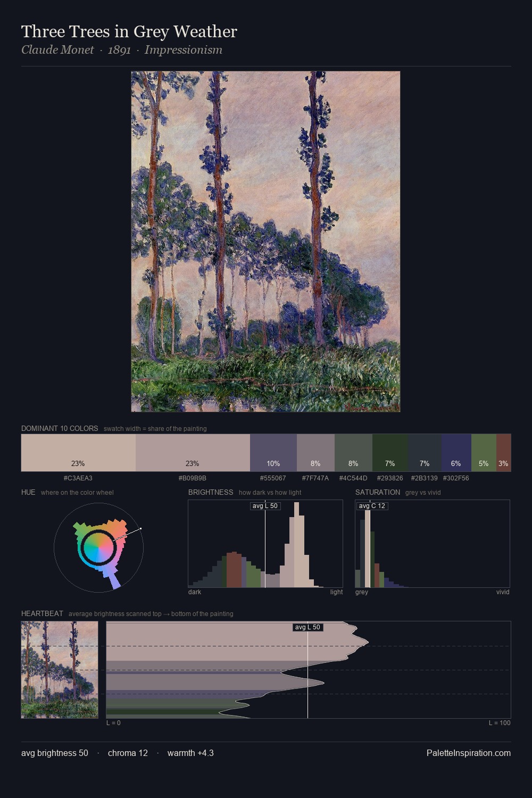Click the hex code text '#2B3139'

pyautogui.click(x=425, y=478)
